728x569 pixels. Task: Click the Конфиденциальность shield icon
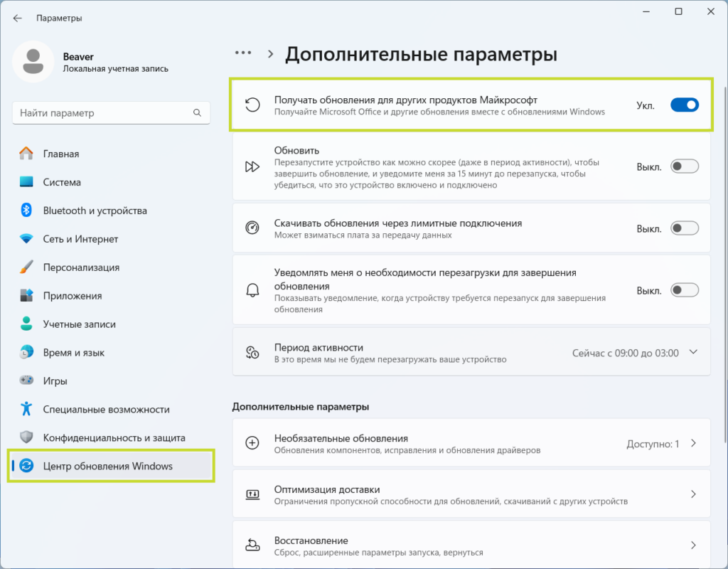[26, 437]
